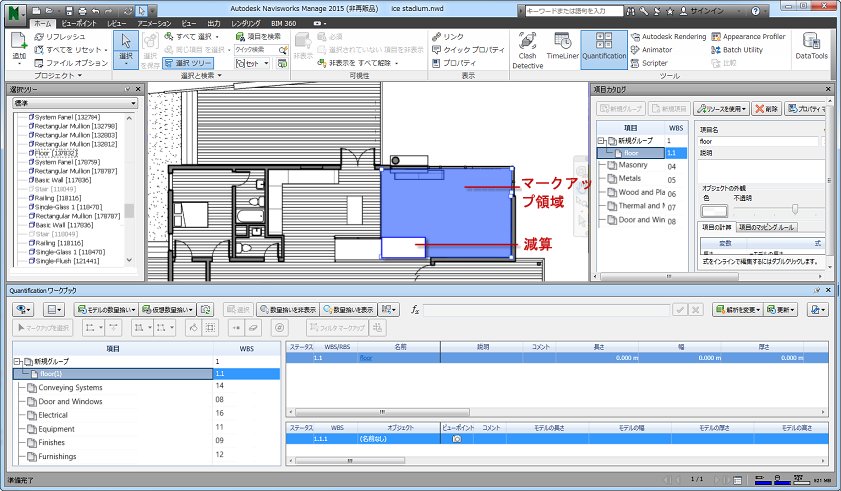The width and height of the screenshot is (841, 491).
Task: Switch to 項目のマッピング ルール tab
Action: (766, 228)
